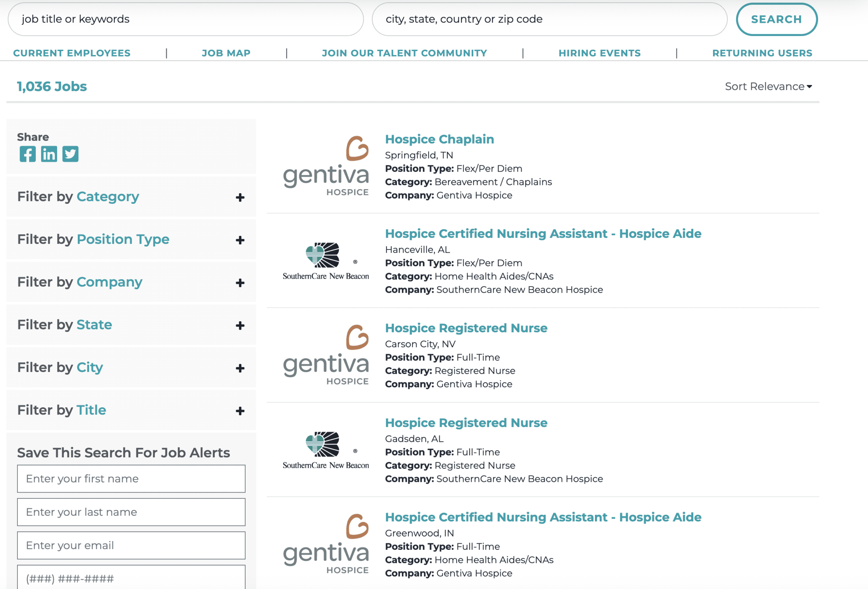The height and width of the screenshot is (589, 868).
Task: Expand the Filter by Category section
Action: (x=240, y=197)
